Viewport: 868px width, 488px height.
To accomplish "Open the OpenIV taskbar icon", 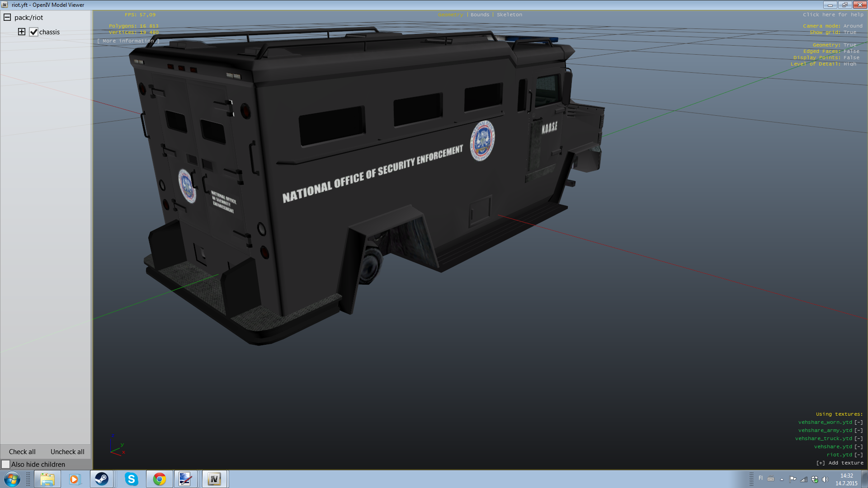I will 214,479.
